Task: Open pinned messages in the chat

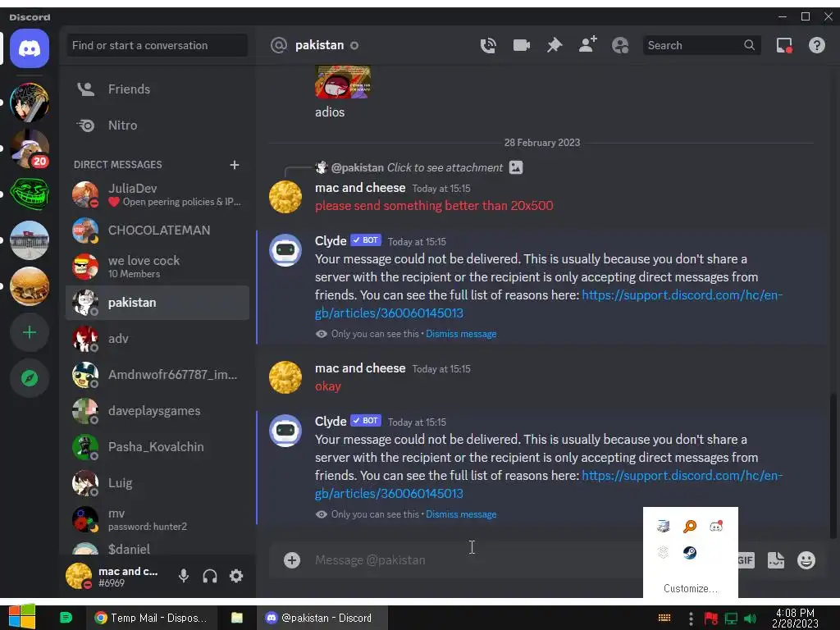Action: click(555, 46)
